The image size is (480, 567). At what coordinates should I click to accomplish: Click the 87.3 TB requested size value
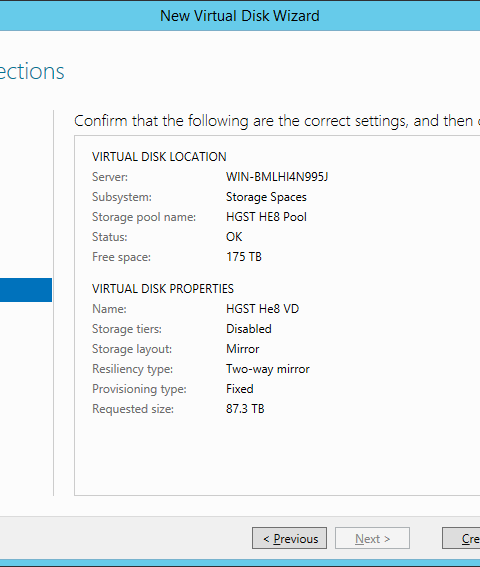[x=245, y=409]
